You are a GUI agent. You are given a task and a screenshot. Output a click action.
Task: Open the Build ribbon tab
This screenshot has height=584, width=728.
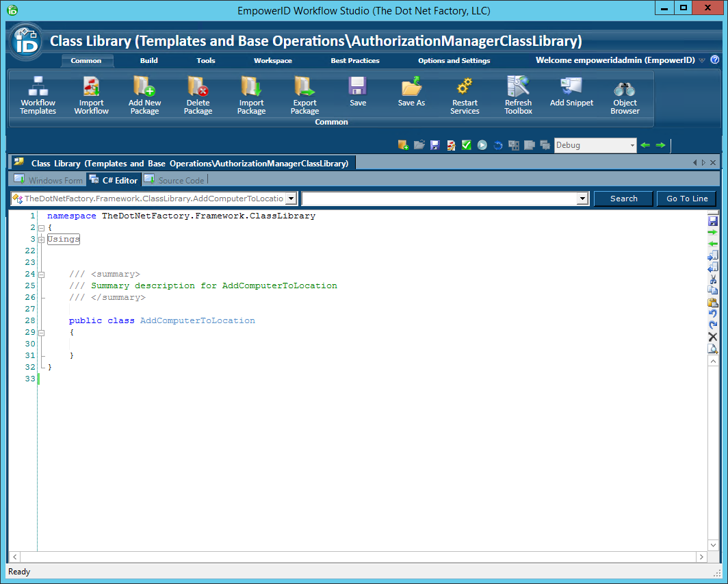tap(148, 61)
